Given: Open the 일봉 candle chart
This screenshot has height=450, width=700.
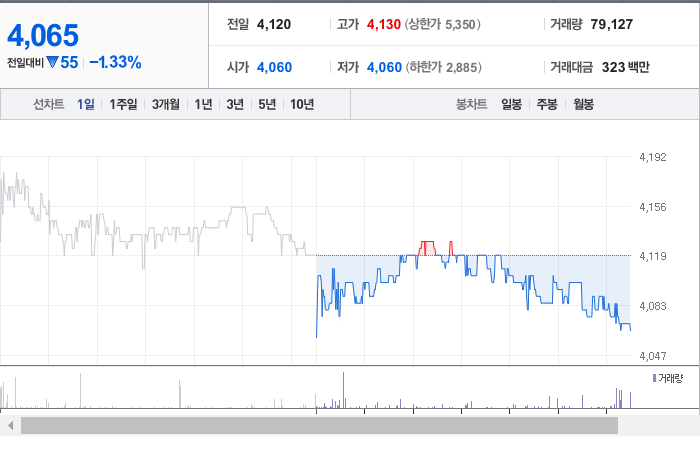Looking at the screenshot, I should (x=511, y=104).
